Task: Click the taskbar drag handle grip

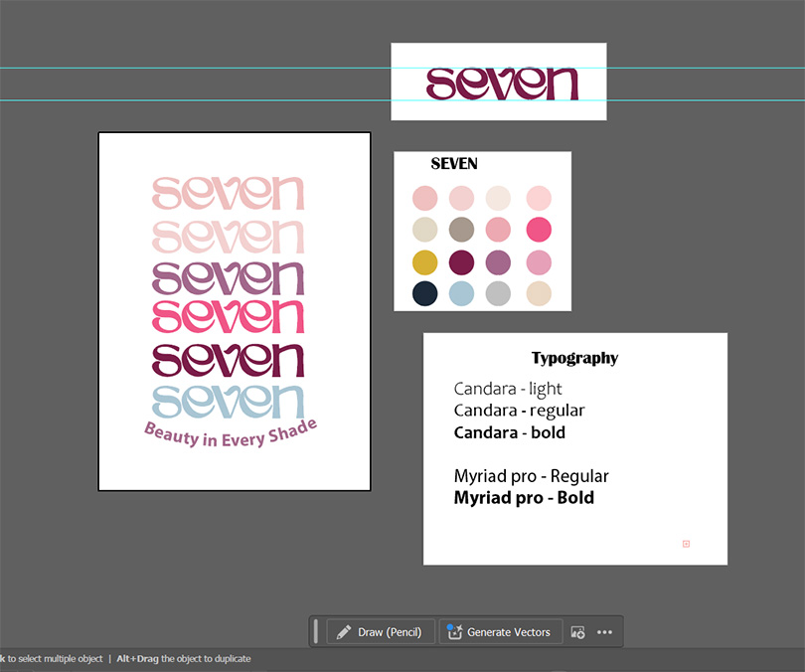Action: (316, 632)
